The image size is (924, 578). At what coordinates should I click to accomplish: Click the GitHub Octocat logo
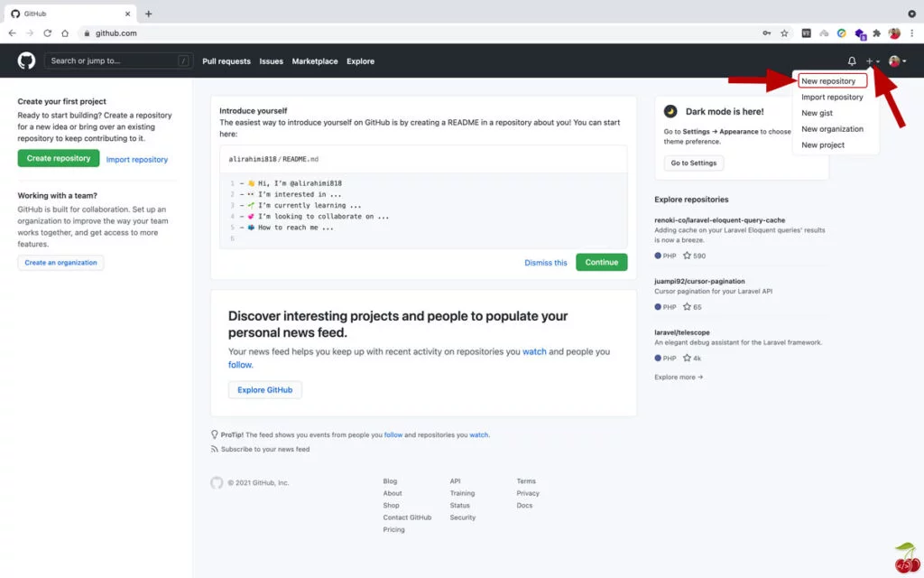[26, 61]
